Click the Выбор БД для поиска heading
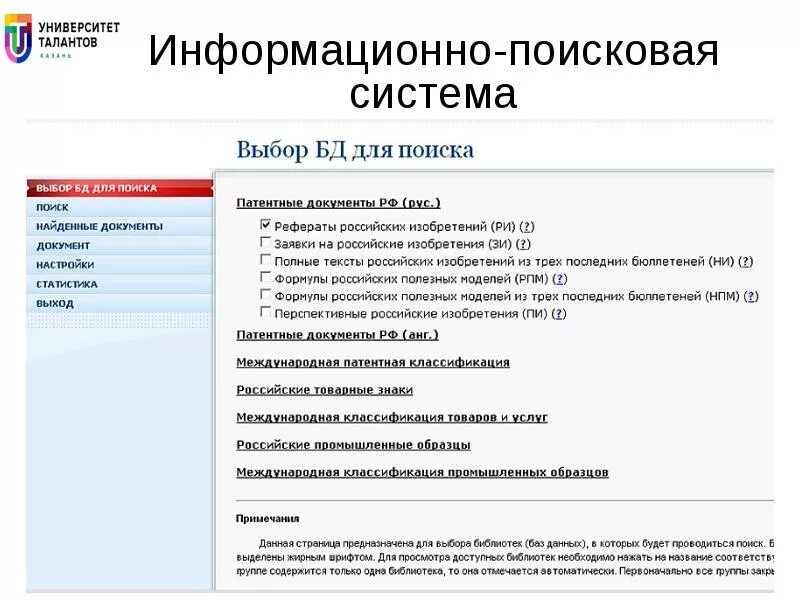 point(355,151)
